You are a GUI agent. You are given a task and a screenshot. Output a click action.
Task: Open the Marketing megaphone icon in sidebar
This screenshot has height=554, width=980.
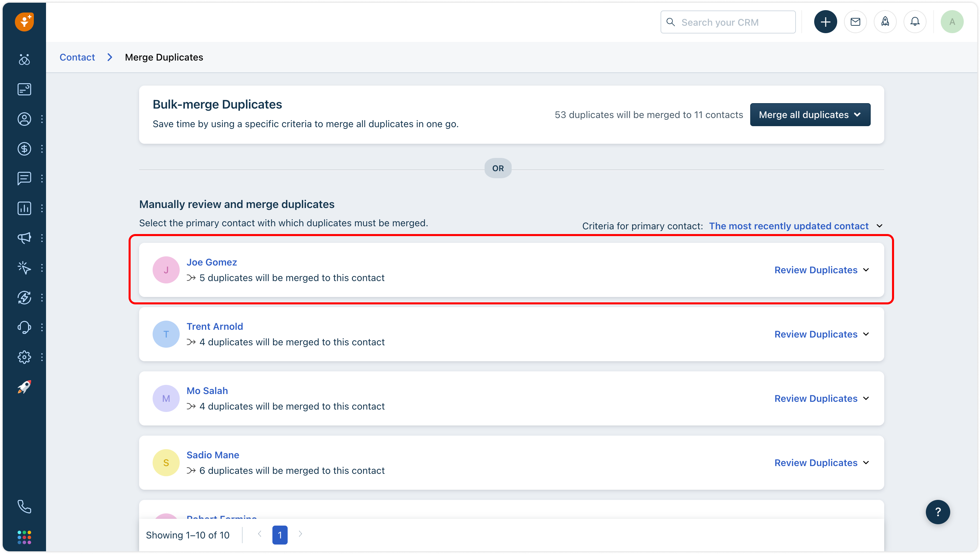click(x=24, y=238)
